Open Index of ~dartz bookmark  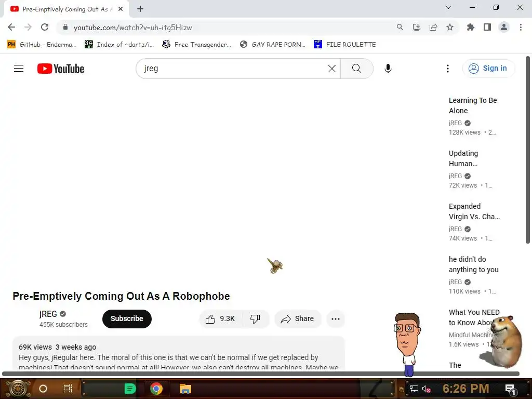[x=119, y=45]
